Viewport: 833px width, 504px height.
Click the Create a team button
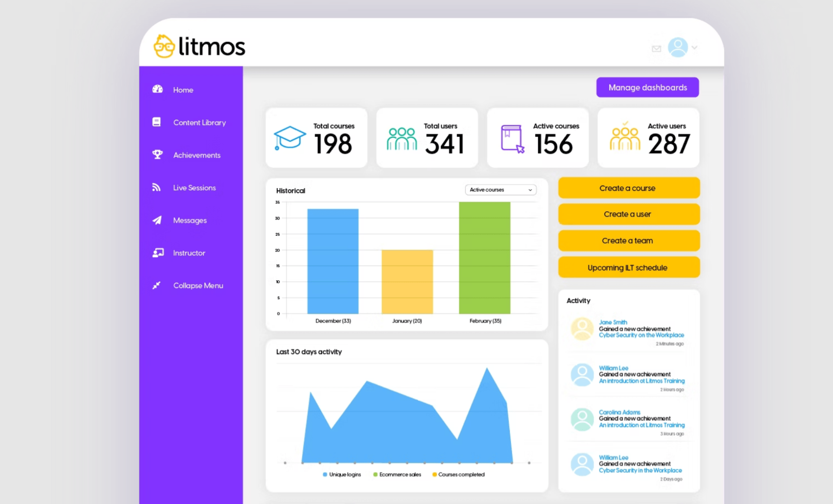629,241
